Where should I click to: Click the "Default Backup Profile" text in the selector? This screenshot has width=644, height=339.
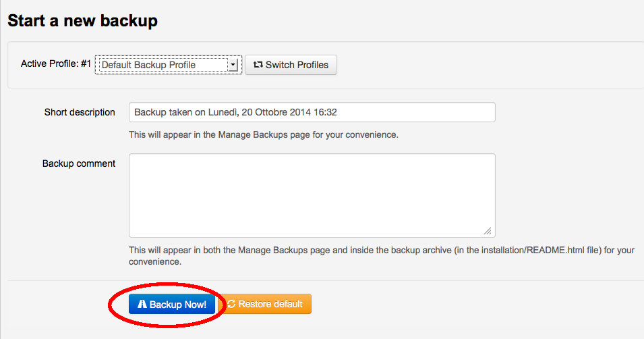coord(148,66)
